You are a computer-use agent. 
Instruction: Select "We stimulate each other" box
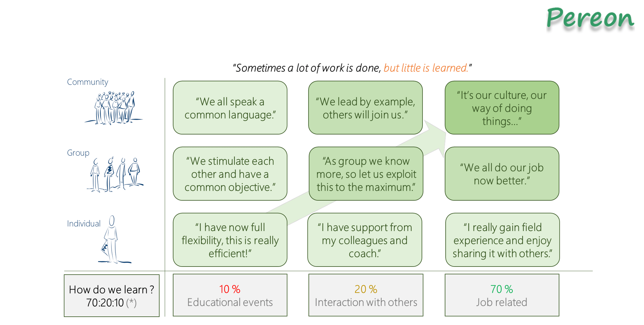230,174
